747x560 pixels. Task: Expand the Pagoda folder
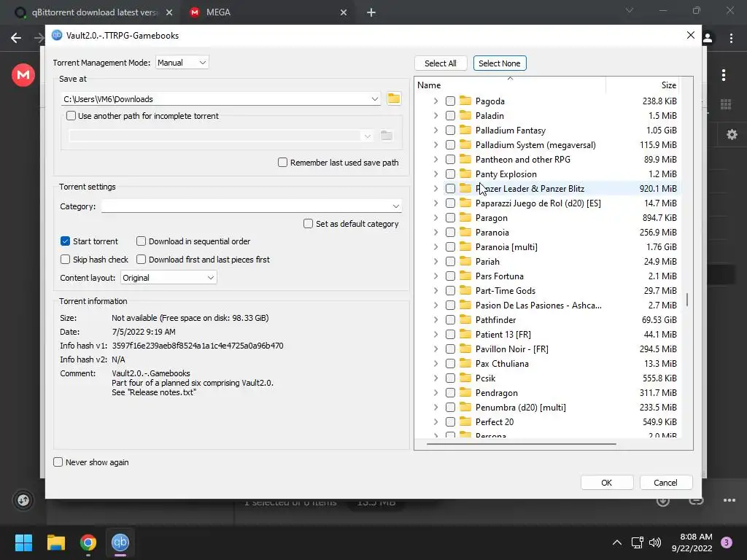coord(436,101)
